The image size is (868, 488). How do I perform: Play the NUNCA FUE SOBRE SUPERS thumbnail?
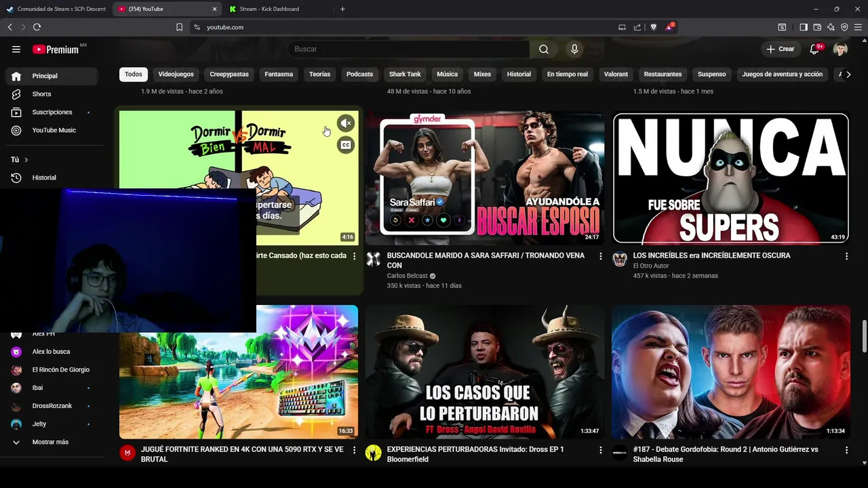731,178
